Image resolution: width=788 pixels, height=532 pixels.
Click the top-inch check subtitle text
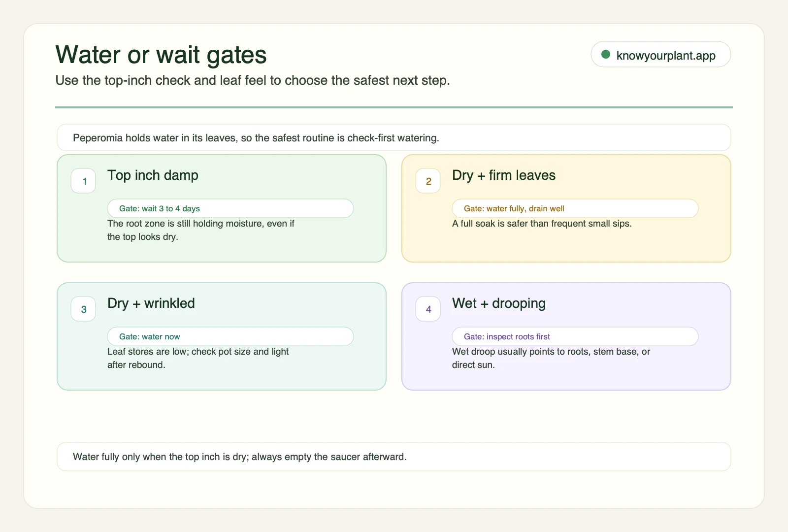[x=253, y=80]
